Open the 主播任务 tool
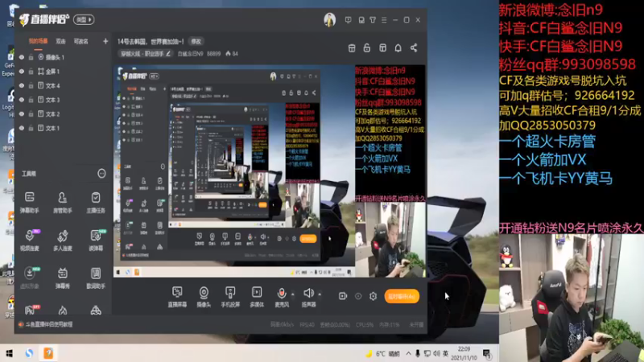The width and height of the screenshot is (644, 362). pos(96,203)
